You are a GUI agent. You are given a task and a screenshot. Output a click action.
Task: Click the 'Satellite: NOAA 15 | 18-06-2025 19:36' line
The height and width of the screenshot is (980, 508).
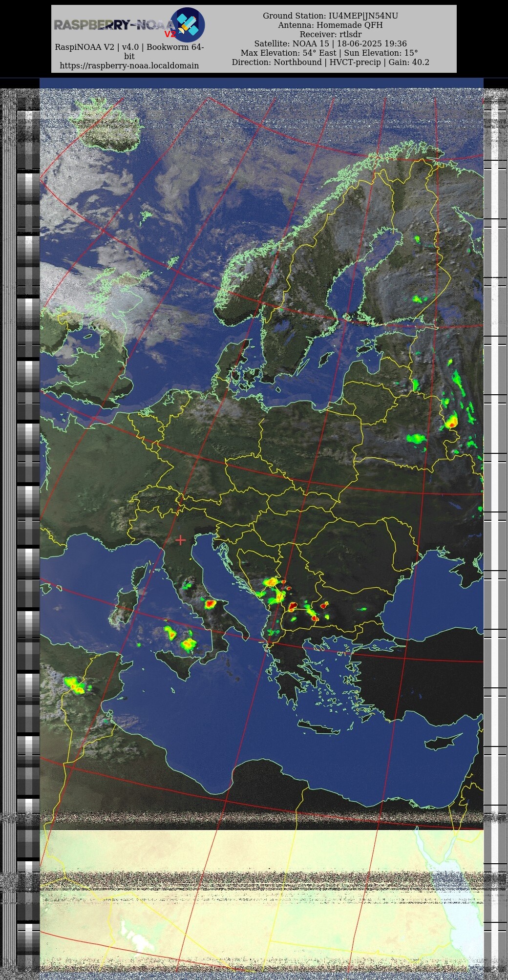pyautogui.click(x=331, y=43)
